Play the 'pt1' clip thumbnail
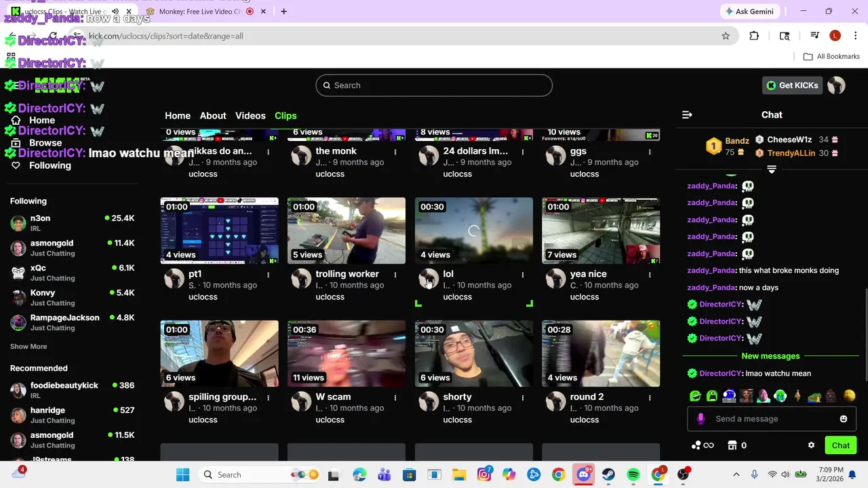The width and height of the screenshot is (868, 488). tap(219, 230)
